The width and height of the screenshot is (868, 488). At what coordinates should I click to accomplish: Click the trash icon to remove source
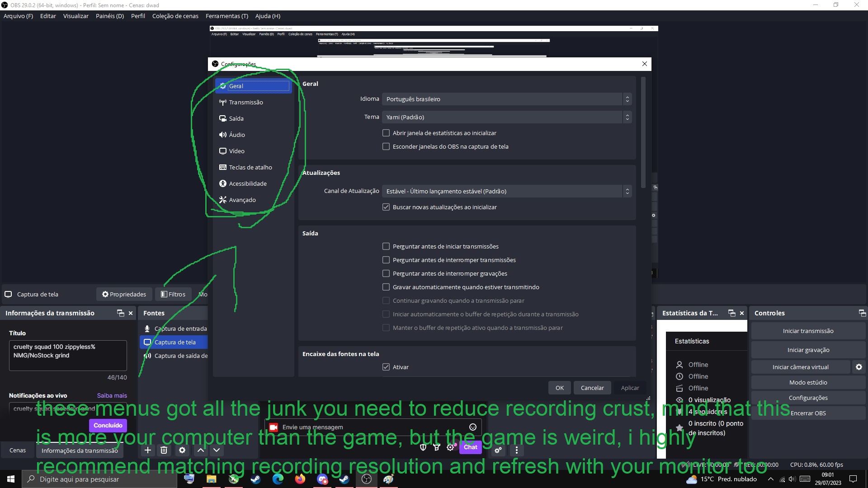click(164, 450)
